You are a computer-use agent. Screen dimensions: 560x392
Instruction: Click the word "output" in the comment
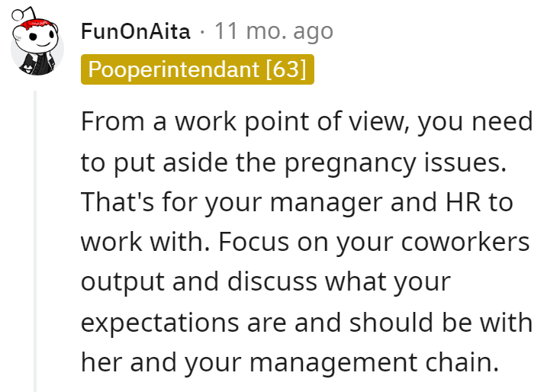click(123, 282)
